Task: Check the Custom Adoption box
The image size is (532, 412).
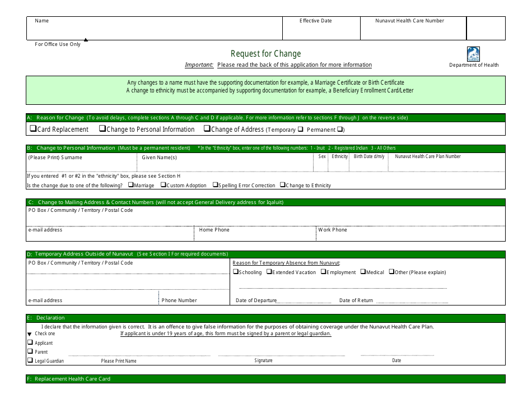Action: click(163, 185)
